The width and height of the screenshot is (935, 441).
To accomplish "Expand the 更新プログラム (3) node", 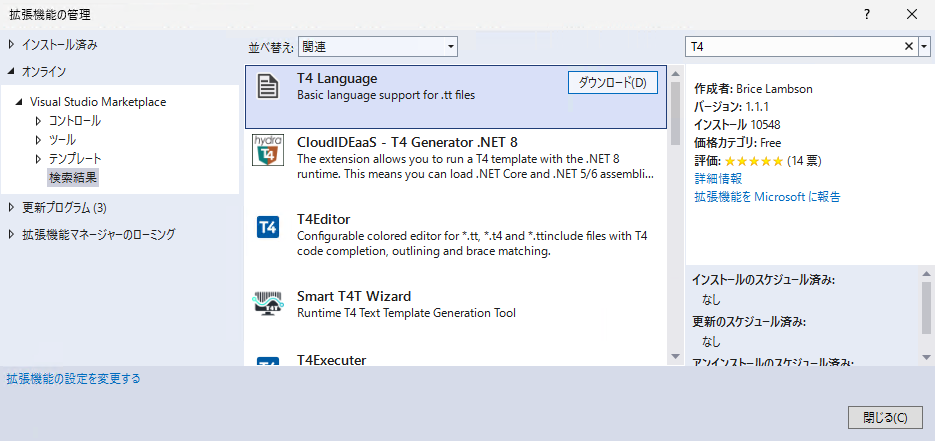I will point(11,207).
